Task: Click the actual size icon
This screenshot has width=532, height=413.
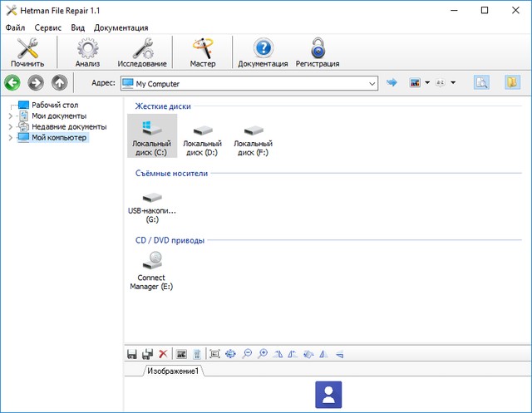Action: pos(214,354)
